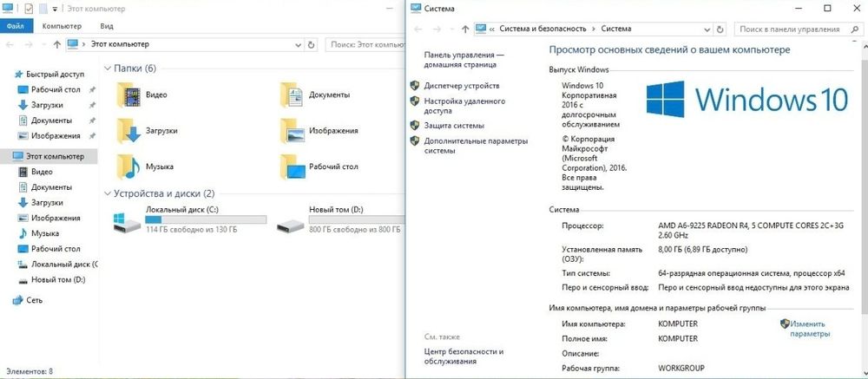Select the Новый том (D:) drive icon
This screenshot has height=379, width=868.
(291, 224)
